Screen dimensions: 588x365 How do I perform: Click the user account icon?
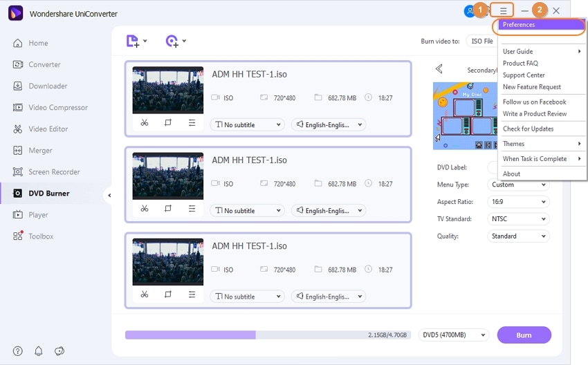[x=470, y=11]
